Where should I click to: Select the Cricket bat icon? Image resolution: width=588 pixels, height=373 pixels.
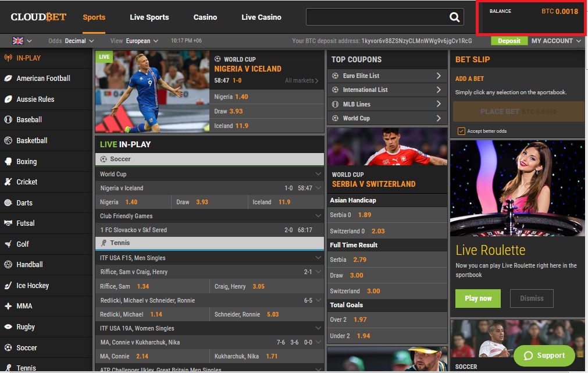click(8, 182)
